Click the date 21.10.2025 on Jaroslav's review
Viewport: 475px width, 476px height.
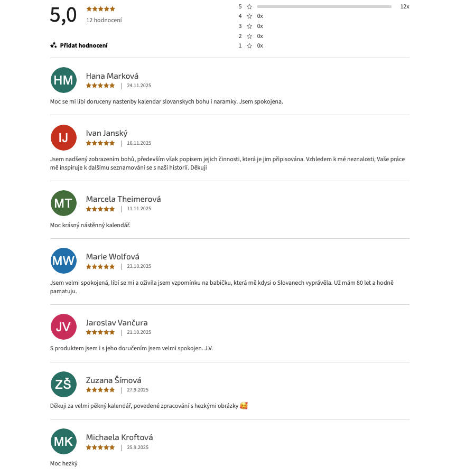tap(139, 332)
